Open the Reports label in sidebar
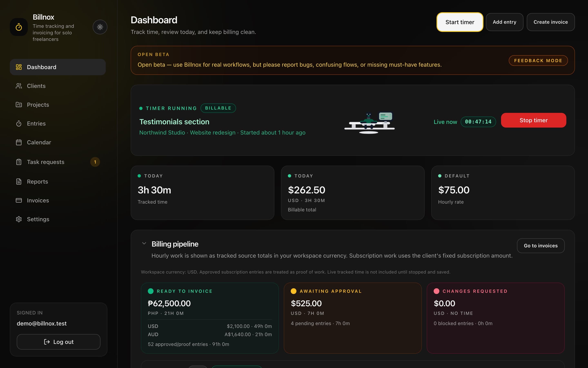 point(37,182)
